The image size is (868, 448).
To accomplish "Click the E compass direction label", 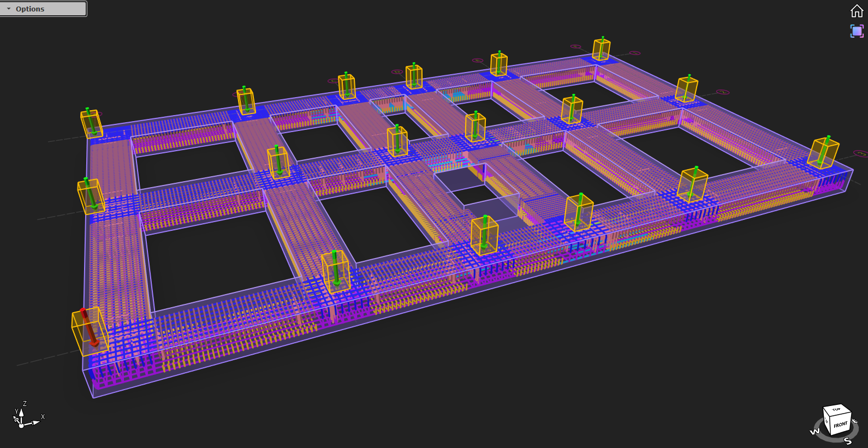I will [855, 421].
